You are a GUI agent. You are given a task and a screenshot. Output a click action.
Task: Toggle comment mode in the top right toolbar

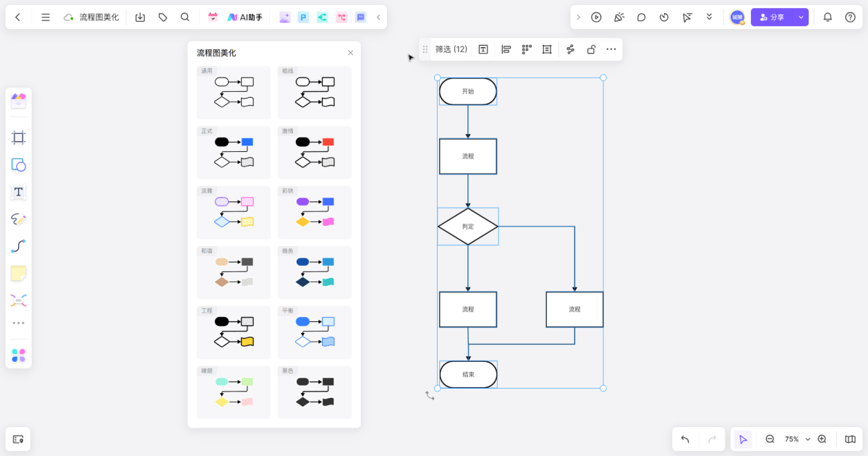642,17
